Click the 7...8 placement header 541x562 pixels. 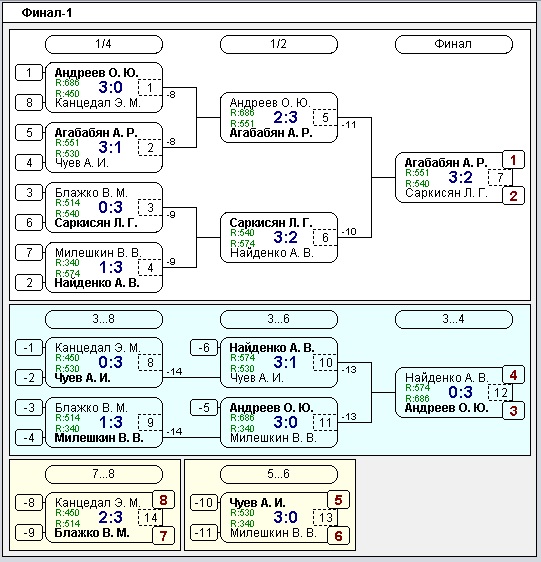(104, 474)
